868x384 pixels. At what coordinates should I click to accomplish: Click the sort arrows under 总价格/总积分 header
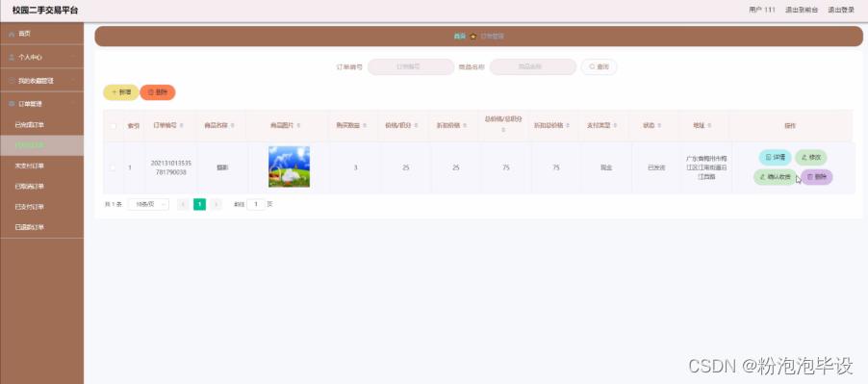(x=503, y=130)
